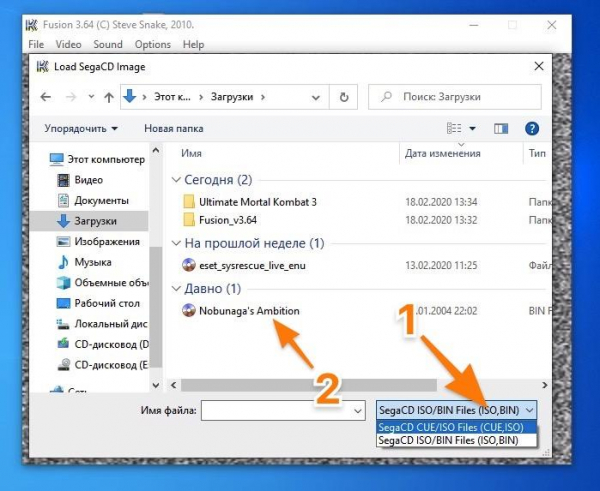Click the date 18.02.2020 13:34
Screen dimensions: 600x491
[x=441, y=202]
